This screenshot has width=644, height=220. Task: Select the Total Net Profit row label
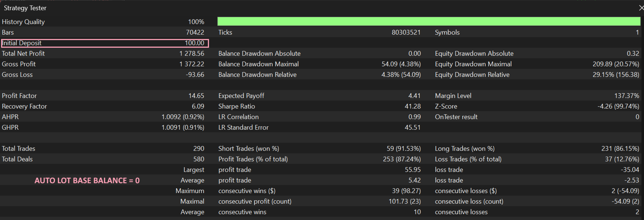[23, 54]
